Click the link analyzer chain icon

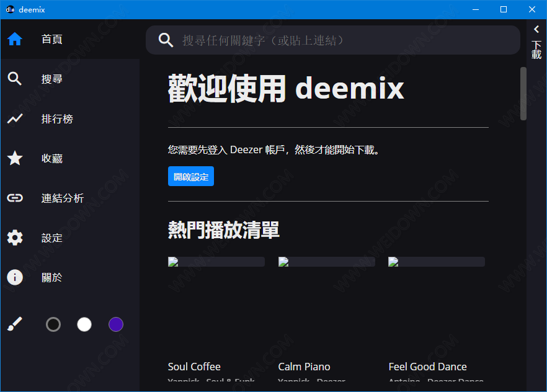click(15, 198)
